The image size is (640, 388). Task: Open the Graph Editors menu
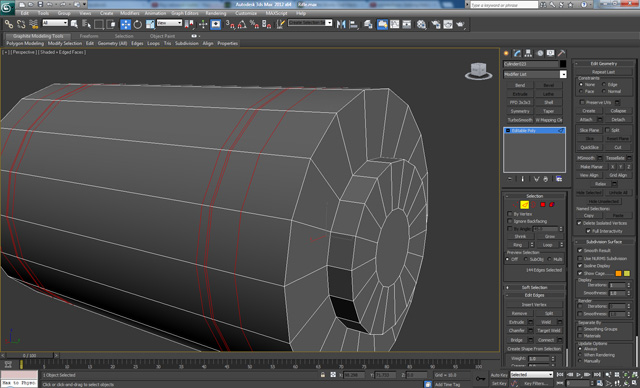(184, 13)
